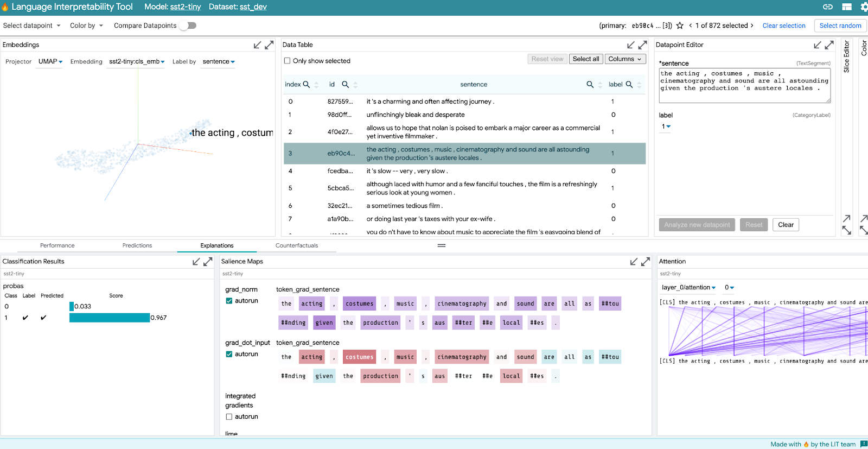868x449 pixels.
Task: Star the primary datapoint as favorite
Action: (x=680, y=26)
